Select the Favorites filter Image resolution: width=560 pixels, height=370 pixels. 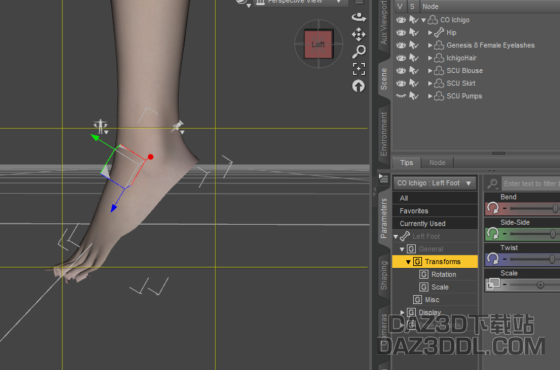(x=435, y=211)
